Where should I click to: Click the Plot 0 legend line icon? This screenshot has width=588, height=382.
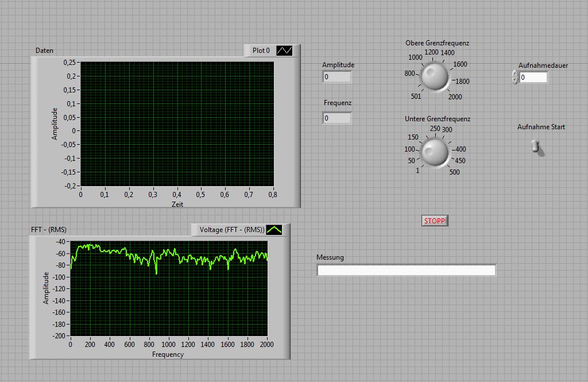point(284,51)
